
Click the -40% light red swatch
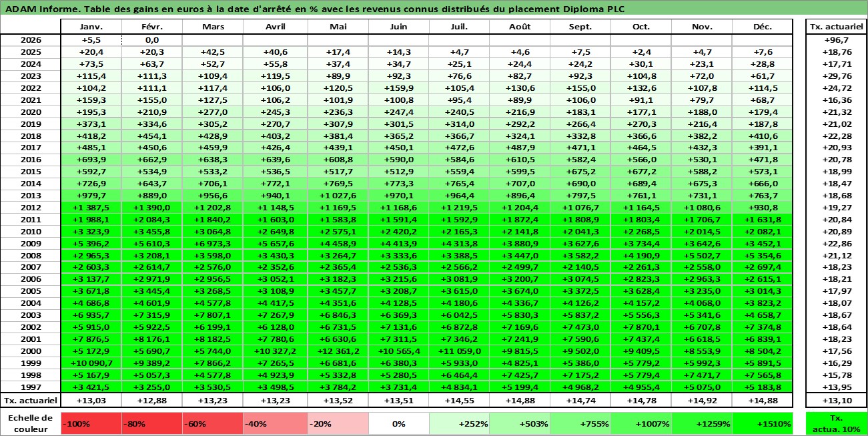point(275,423)
